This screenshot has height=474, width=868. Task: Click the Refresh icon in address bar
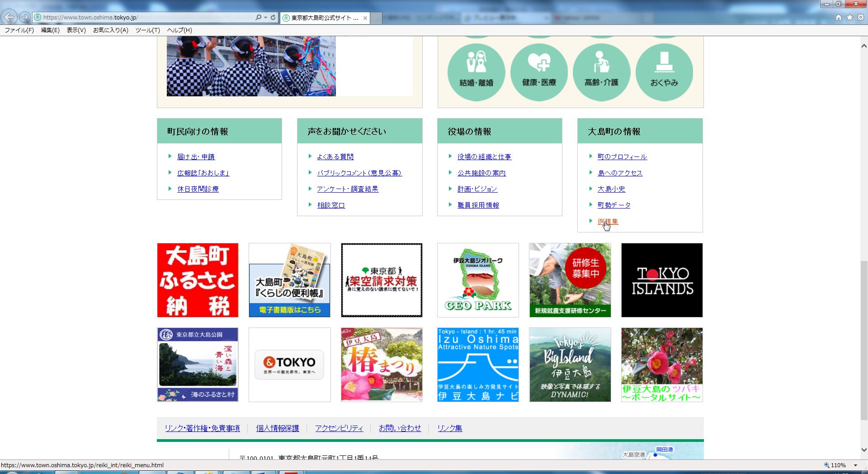(x=273, y=17)
